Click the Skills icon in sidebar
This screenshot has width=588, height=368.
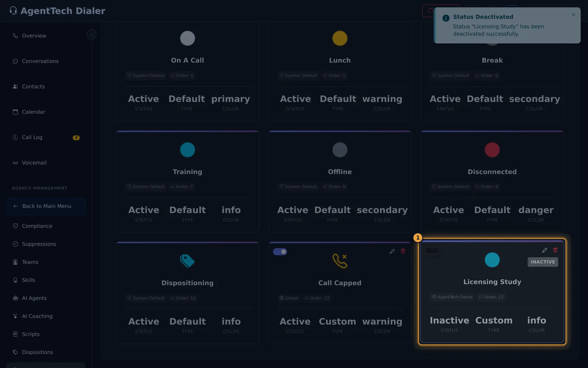pos(15,280)
